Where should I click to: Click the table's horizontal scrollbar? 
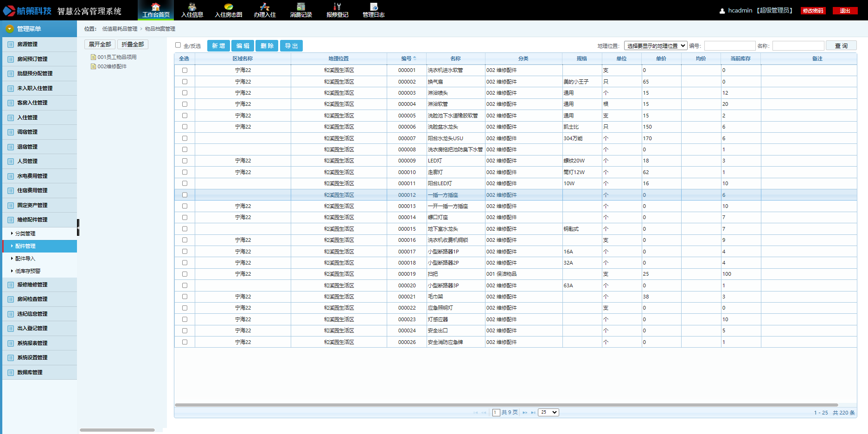click(x=506, y=405)
